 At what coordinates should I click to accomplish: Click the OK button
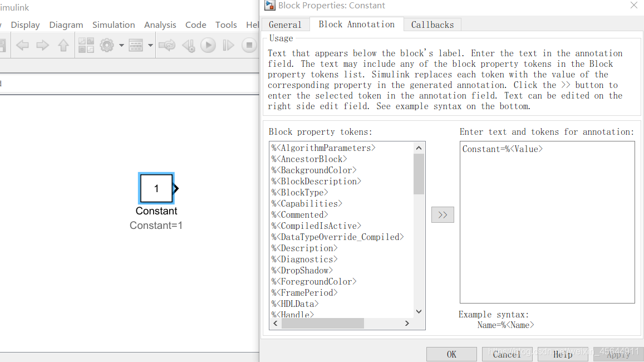click(x=451, y=354)
